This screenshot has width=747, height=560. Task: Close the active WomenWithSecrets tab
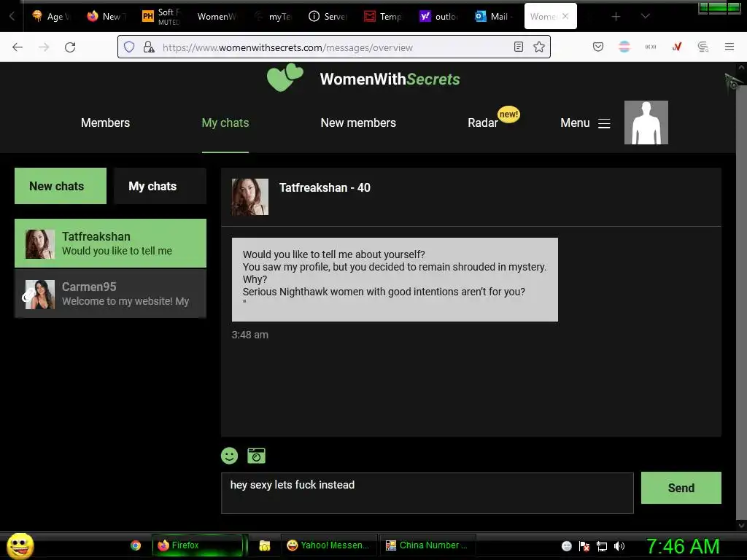565,16
